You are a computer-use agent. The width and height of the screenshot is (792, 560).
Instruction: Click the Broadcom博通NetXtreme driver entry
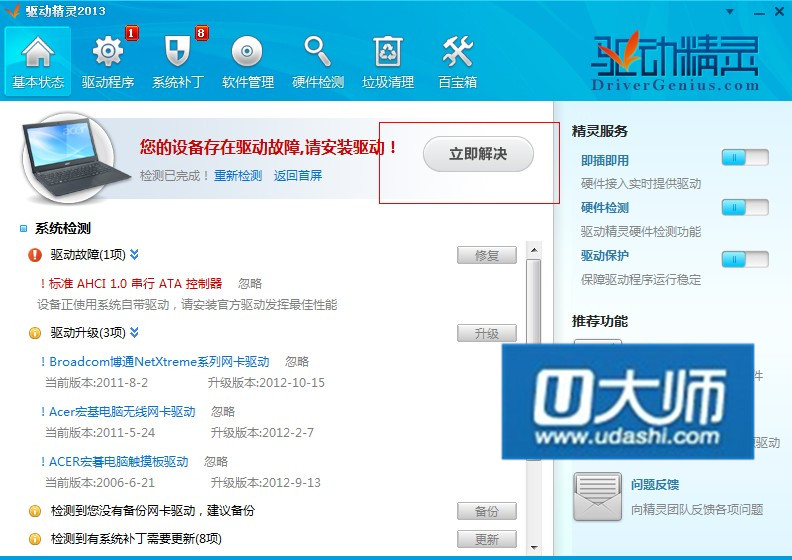159,362
